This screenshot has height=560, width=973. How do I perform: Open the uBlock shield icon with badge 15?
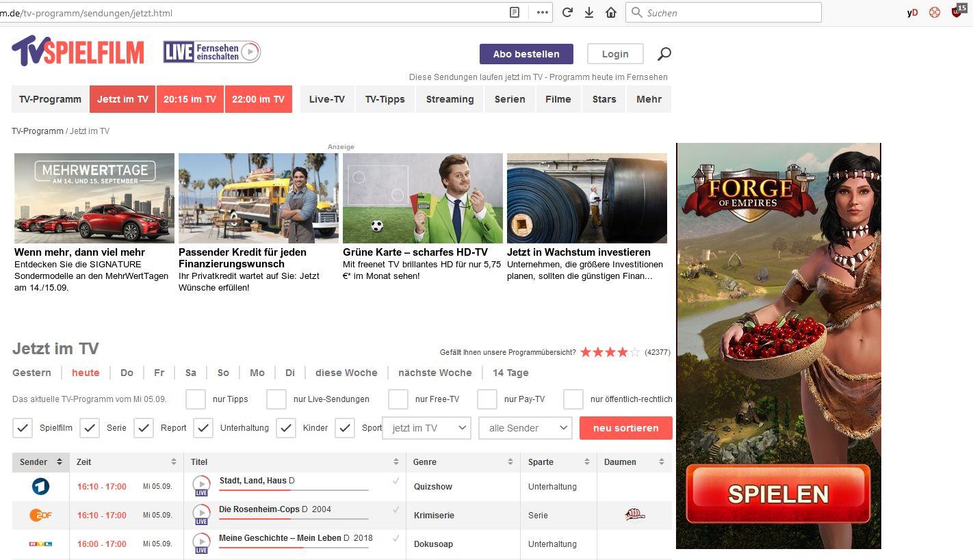tap(958, 11)
